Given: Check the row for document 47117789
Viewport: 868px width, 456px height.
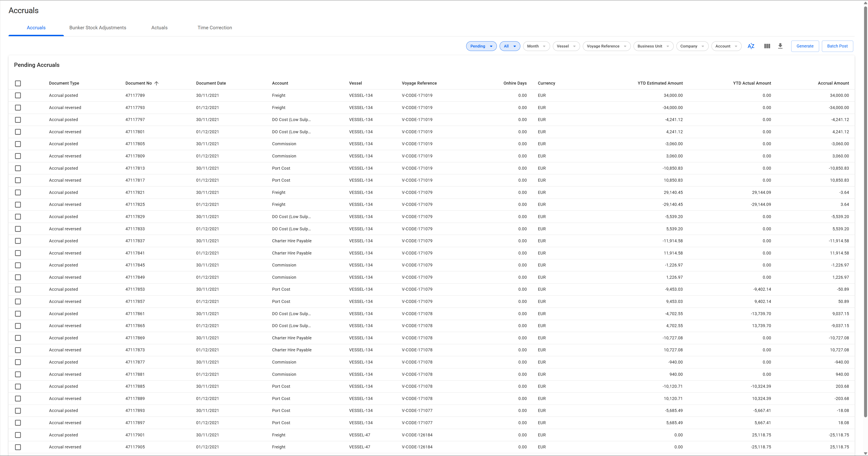Looking at the screenshot, I should tap(18, 95).
